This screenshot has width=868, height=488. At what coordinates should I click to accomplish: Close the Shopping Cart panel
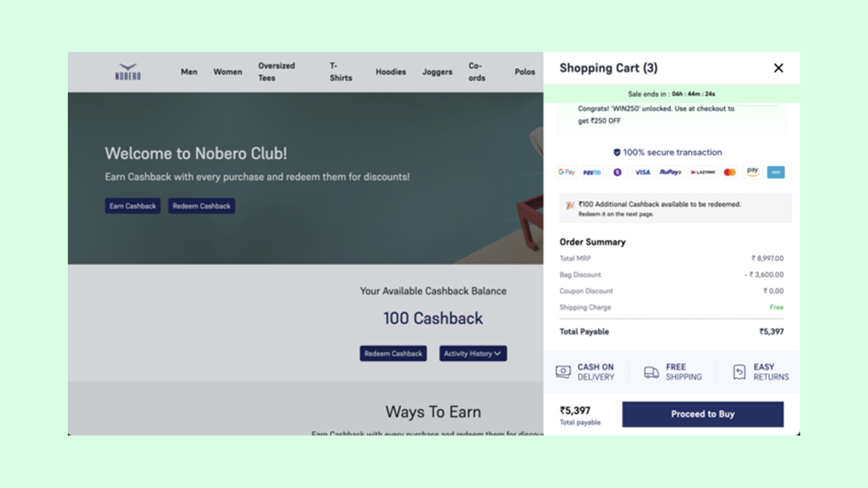pos(778,68)
